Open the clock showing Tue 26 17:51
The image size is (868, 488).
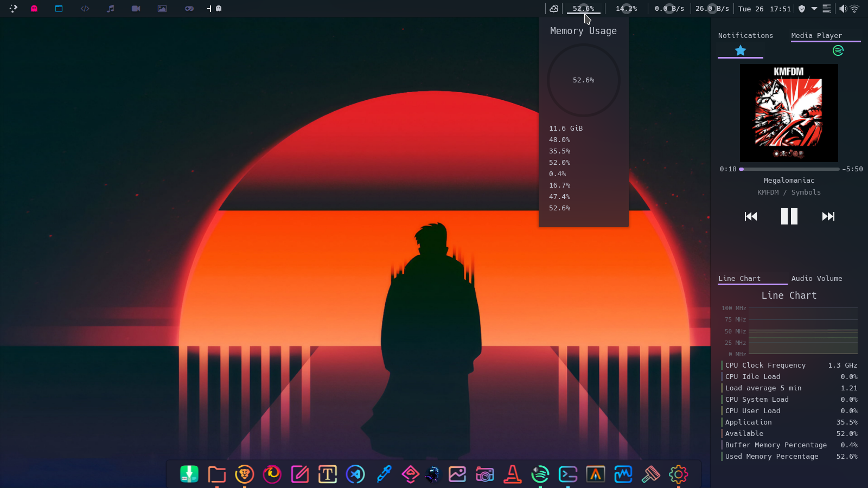tap(764, 9)
